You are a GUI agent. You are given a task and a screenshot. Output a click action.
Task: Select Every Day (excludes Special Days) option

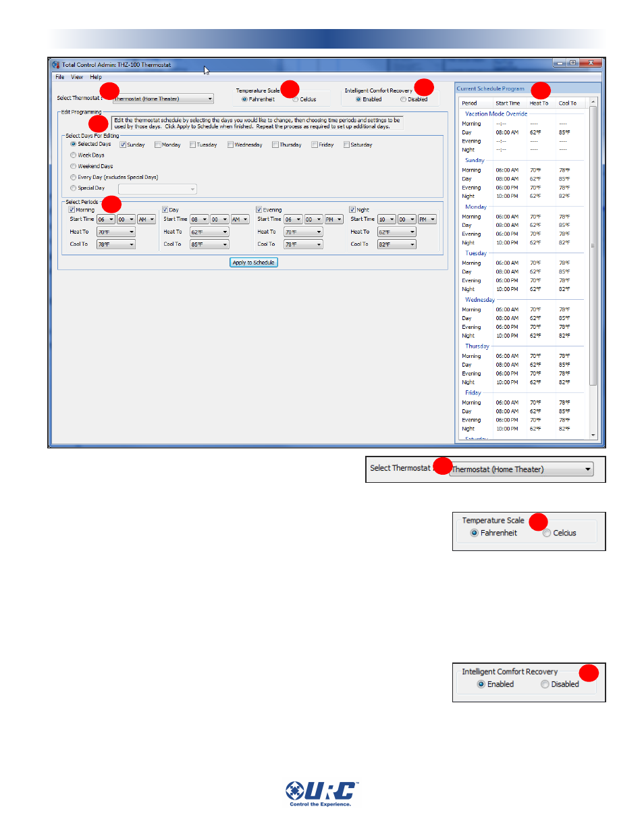click(x=74, y=177)
